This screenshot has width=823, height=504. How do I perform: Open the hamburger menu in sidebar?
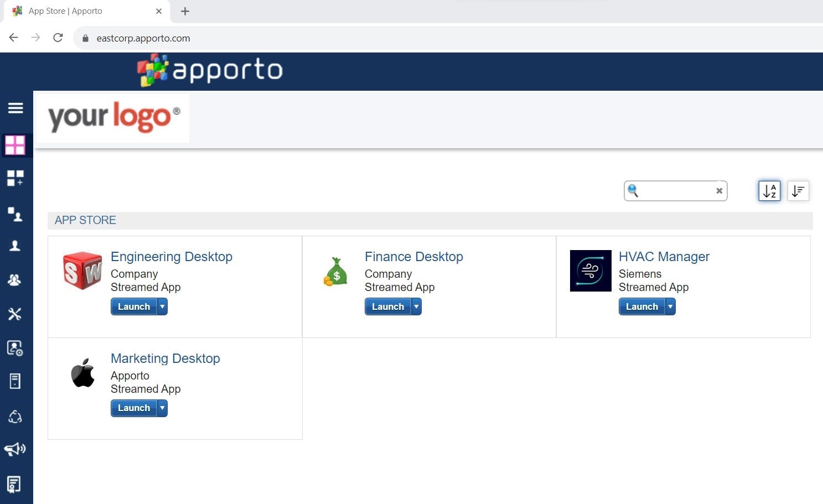(x=15, y=108)
